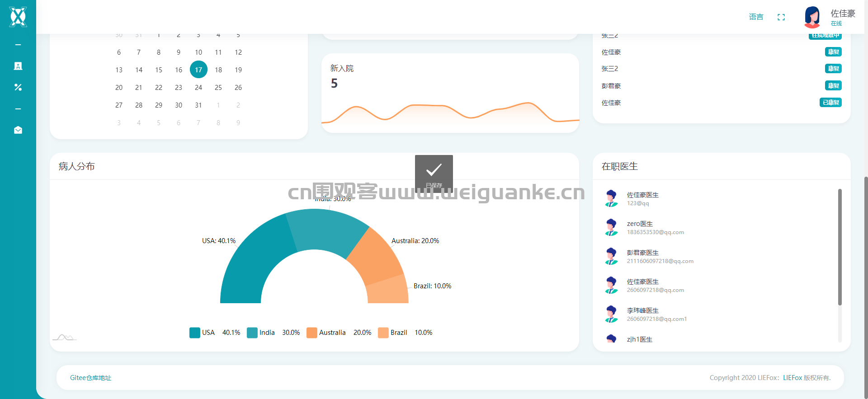Click email 2111606097218@qq.com
This screenshot has width=868, height=399.
point(660,261)
